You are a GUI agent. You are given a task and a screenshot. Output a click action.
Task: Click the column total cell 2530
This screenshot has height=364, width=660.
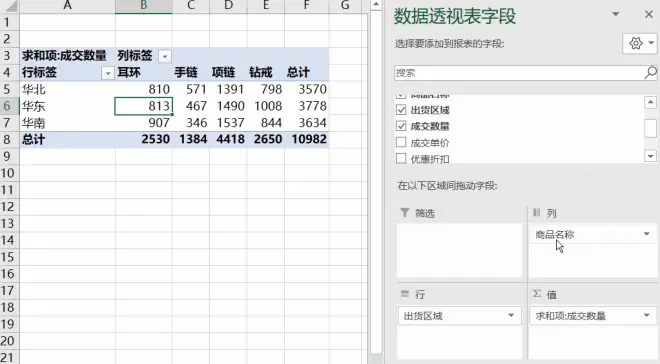pos(144,139)
